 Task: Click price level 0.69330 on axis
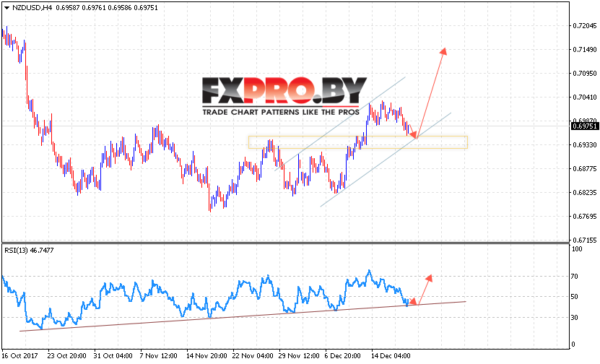[x=585, y=144]
